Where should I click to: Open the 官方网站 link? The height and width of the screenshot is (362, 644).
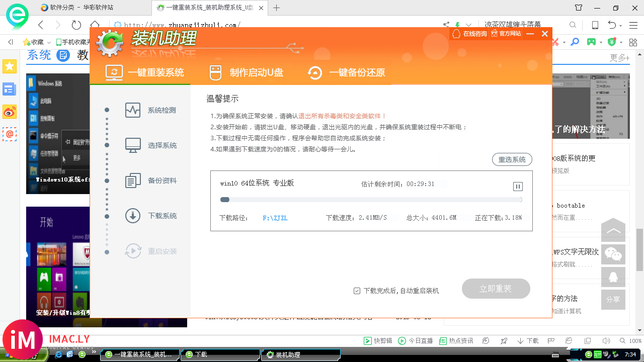tap(506, 34)
